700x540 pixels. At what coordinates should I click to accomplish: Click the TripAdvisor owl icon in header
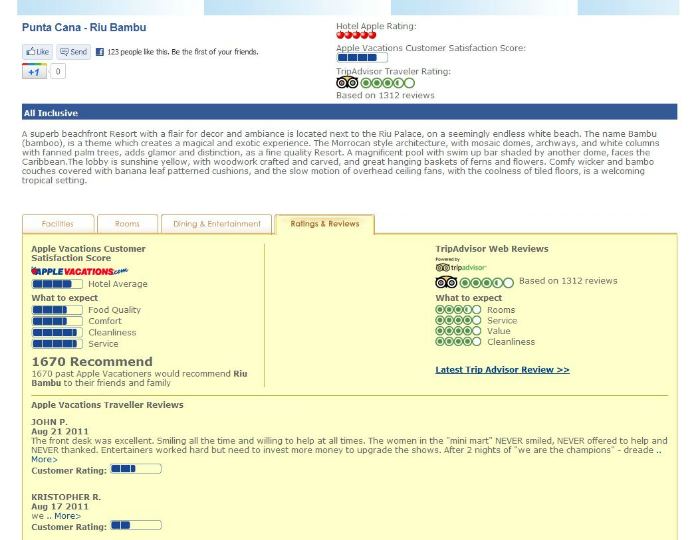[x=347, y=83]
